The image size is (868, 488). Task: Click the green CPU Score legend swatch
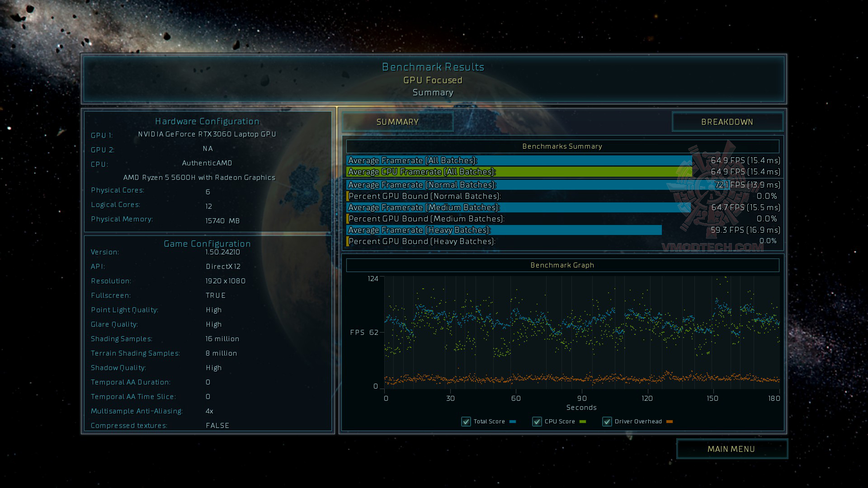coord(583,422)
